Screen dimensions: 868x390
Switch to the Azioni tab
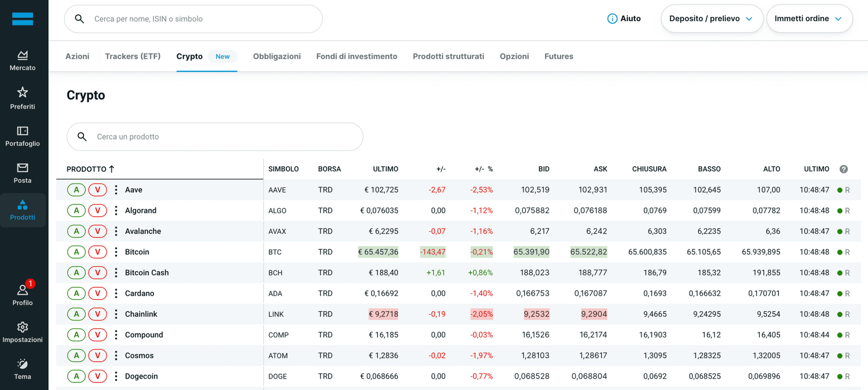point(77,56)
